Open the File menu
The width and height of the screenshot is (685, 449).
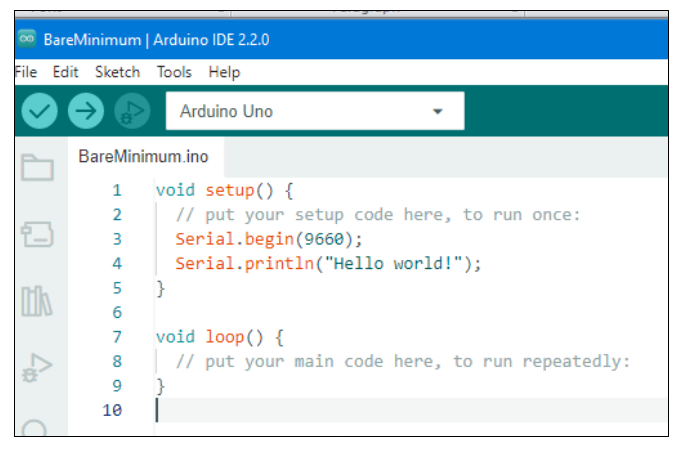tap(25, 72)
